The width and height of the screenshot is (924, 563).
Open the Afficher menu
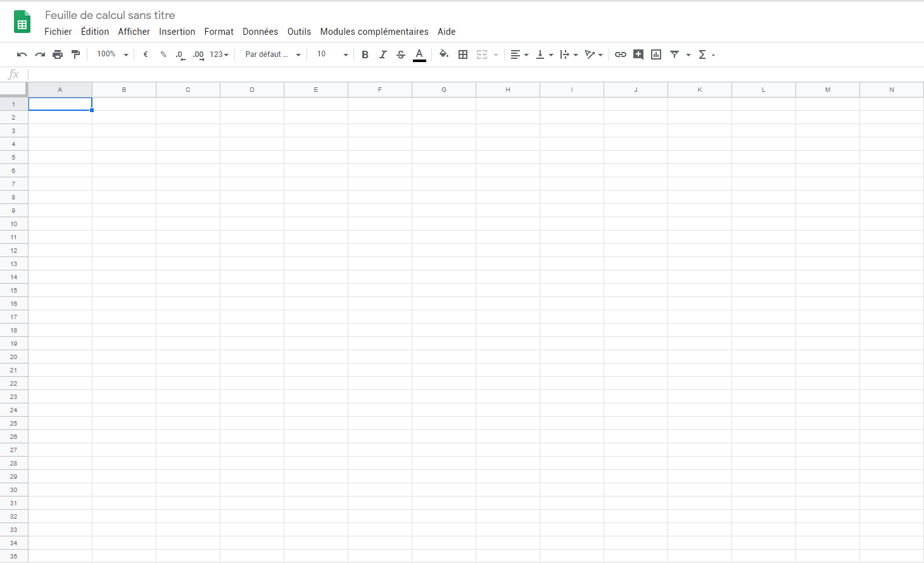pyautogui.click(x=134, y=32)
